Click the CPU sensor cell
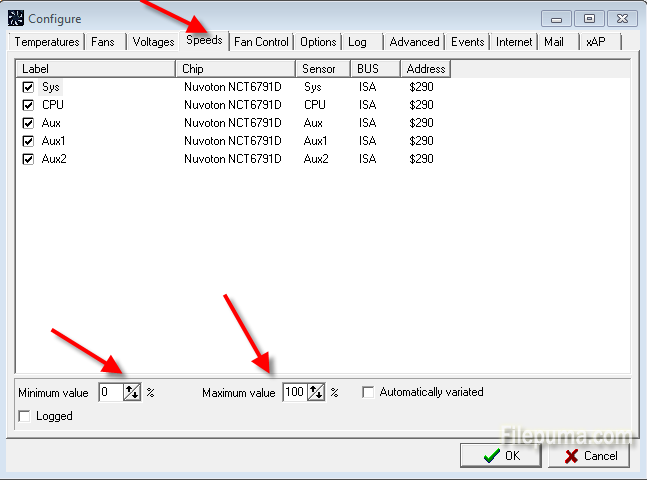 315,105
